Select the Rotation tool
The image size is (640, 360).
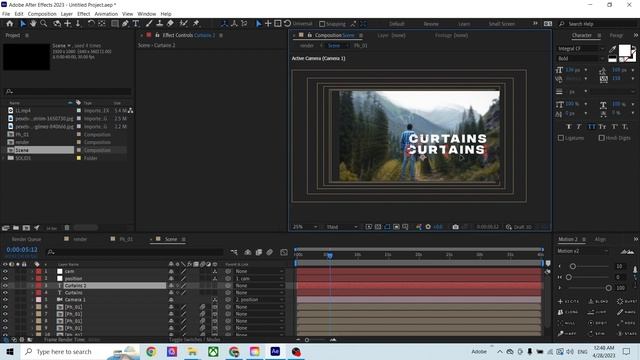91,24
